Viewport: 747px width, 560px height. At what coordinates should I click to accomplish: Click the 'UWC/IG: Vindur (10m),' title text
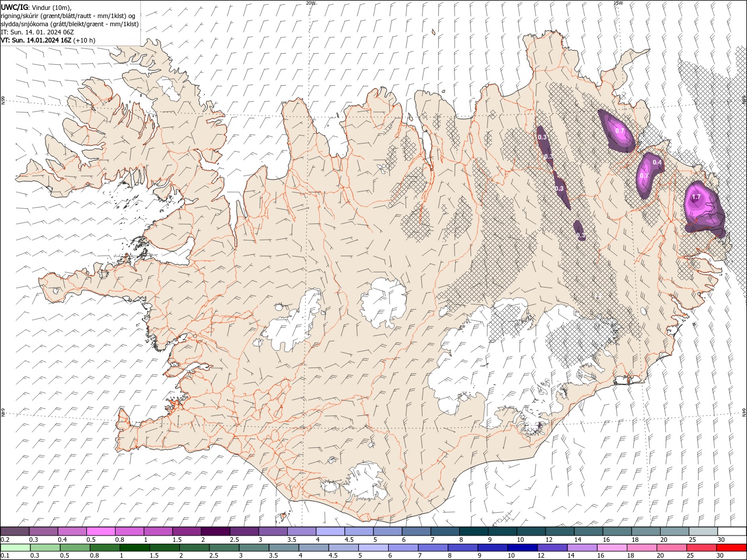36,7
